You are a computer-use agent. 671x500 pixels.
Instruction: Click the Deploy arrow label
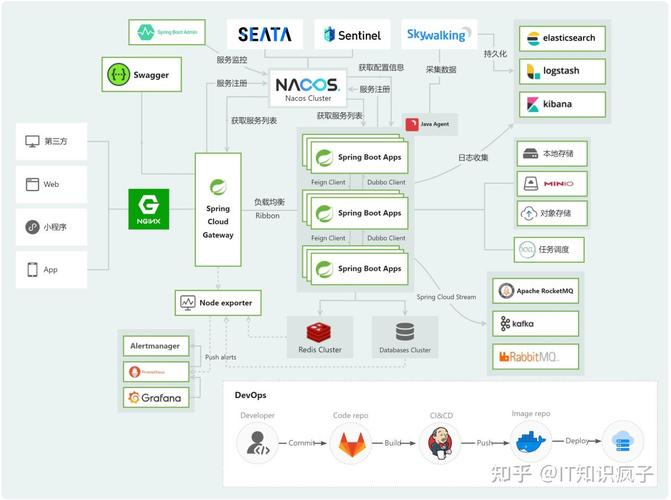tap(577, 441)
